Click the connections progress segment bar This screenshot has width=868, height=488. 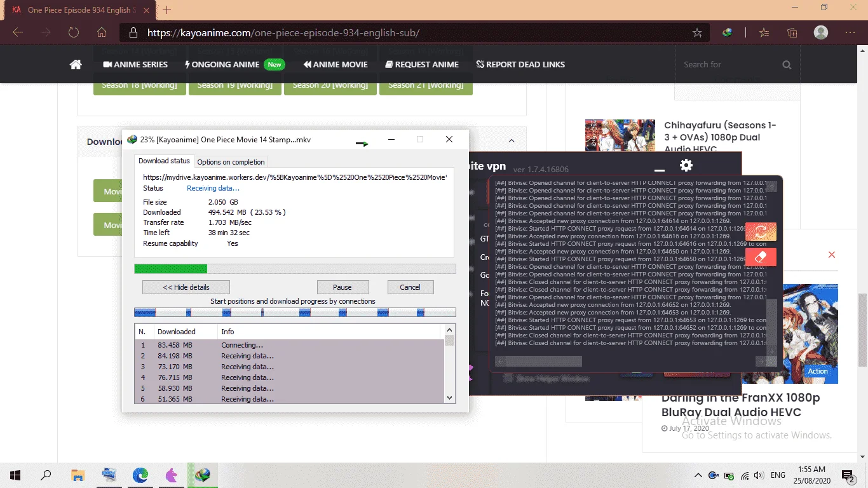tap(295, 312)
